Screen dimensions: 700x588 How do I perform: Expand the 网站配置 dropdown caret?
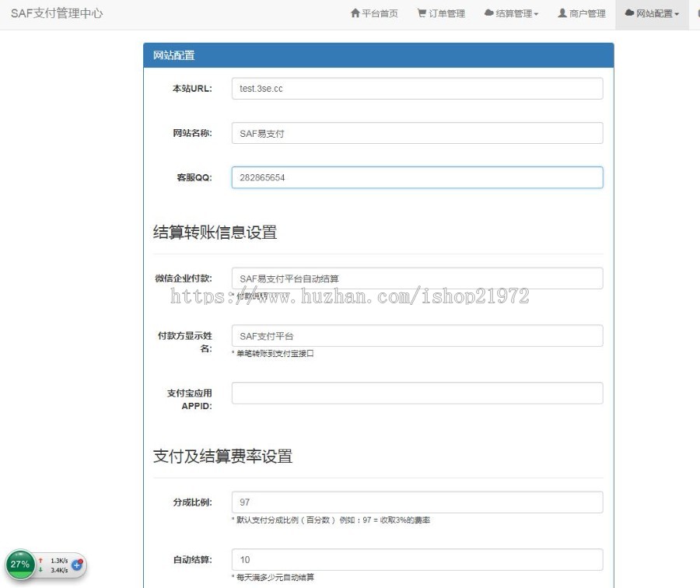(677, 14)
